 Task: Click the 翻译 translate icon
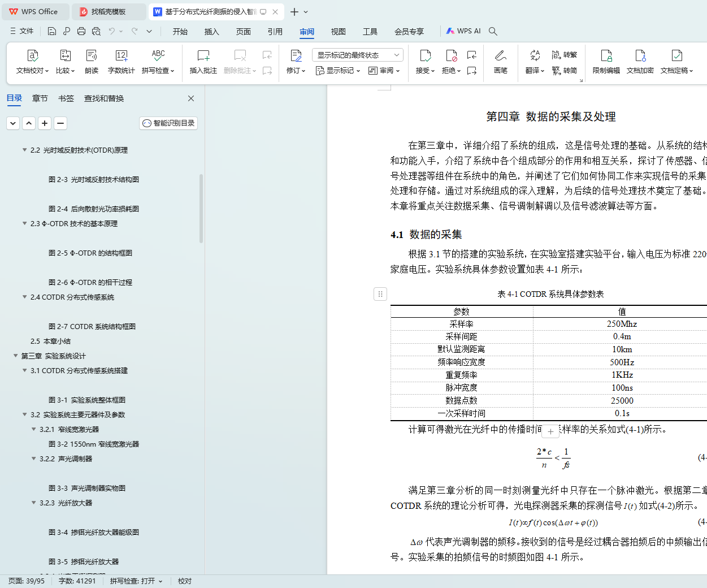point(535,55)
